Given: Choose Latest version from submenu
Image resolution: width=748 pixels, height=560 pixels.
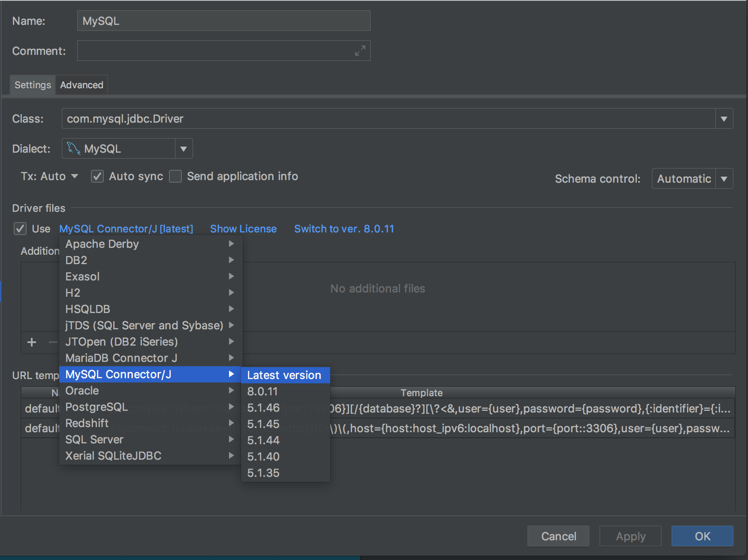Looking at the screenshot, I should pos(286,375).
